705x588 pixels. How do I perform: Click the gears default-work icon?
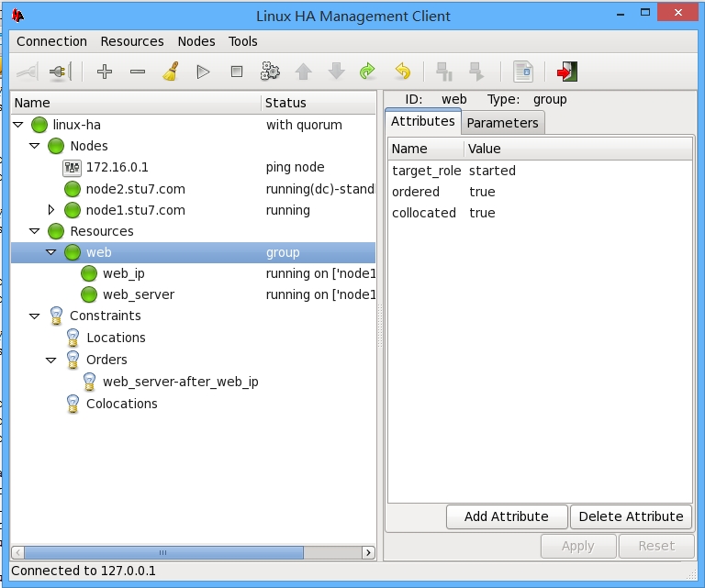tap(270, 72)
